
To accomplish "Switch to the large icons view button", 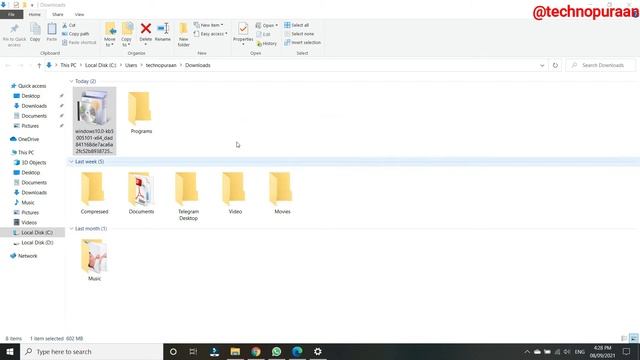I will [x=633, y=338].
